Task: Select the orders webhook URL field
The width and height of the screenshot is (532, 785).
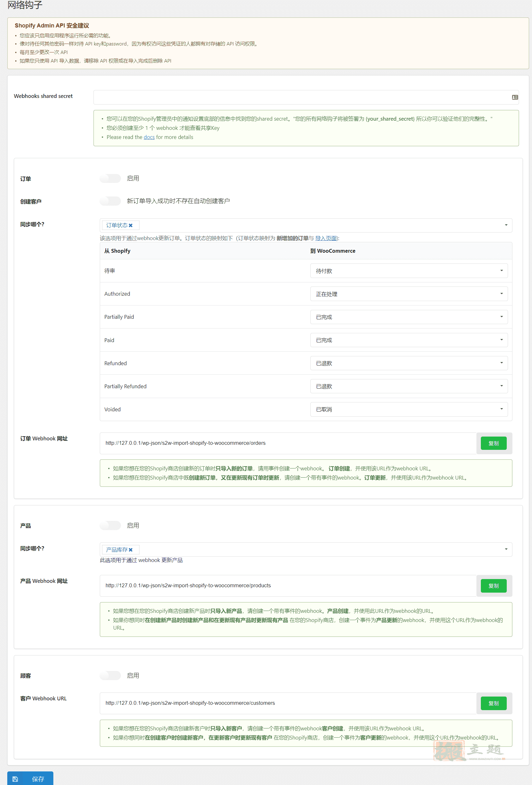Action: tap(288, 443)
